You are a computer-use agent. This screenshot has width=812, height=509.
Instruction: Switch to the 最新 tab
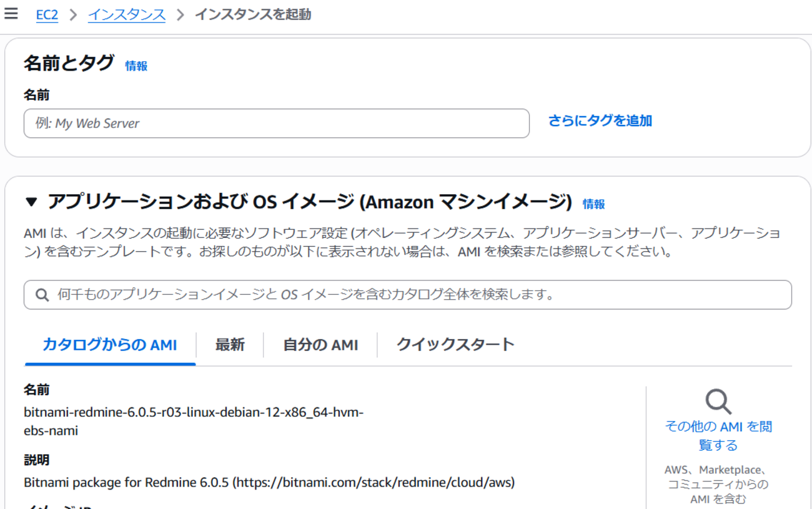coord(230,344)
